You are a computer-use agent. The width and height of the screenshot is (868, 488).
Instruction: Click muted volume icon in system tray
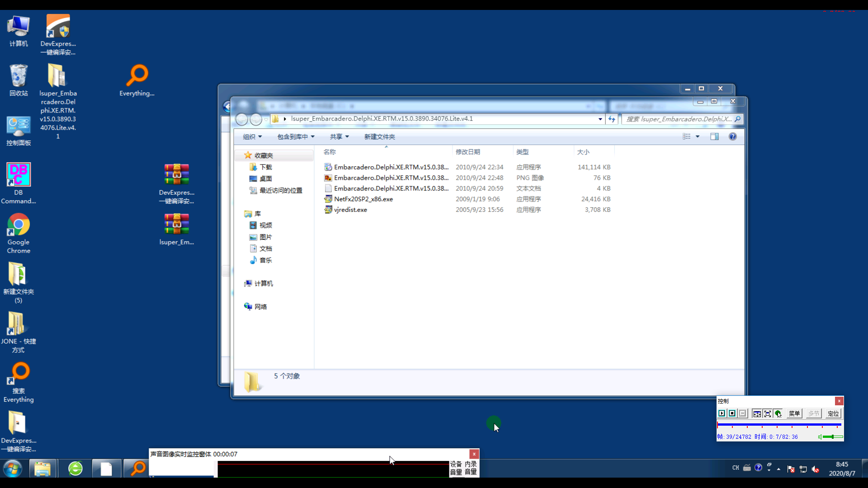(x=816, y=469)
